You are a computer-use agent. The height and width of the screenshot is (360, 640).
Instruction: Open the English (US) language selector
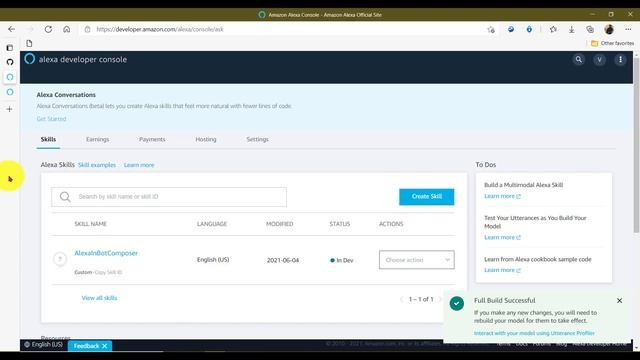(43, 344)
